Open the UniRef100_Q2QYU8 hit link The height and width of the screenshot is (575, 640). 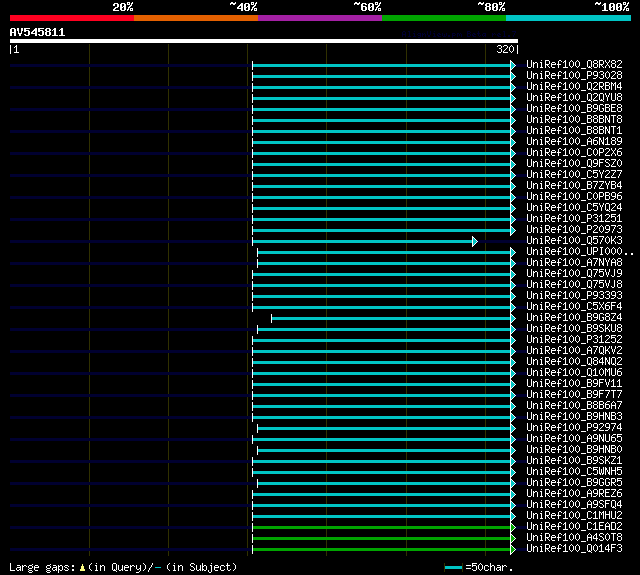574,98
